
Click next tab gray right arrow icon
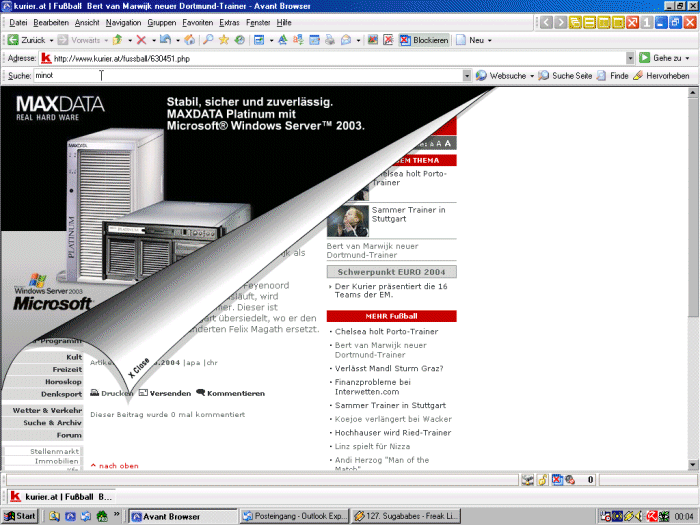(561, 22)
